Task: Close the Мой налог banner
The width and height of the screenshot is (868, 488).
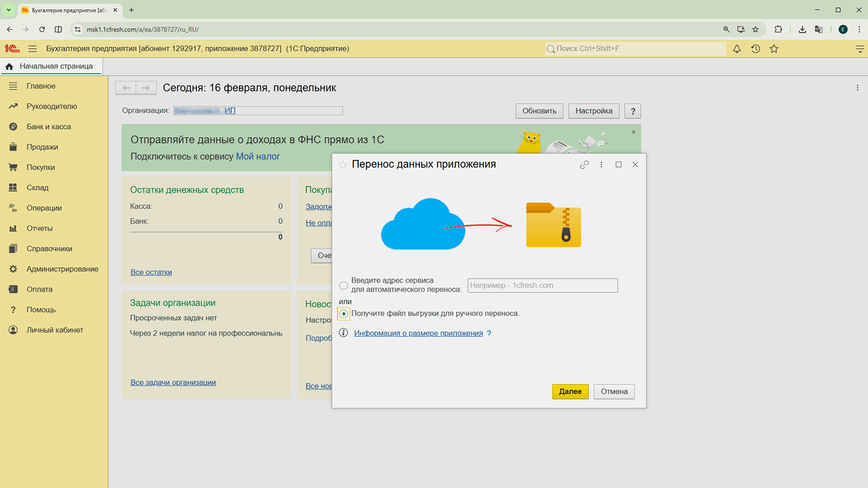Action: tap(634, 132)
